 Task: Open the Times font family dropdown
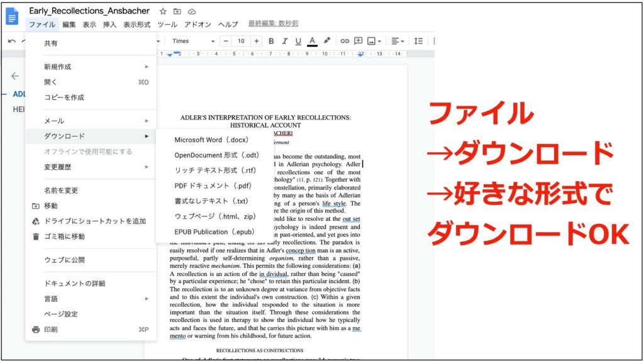point(194,41)
